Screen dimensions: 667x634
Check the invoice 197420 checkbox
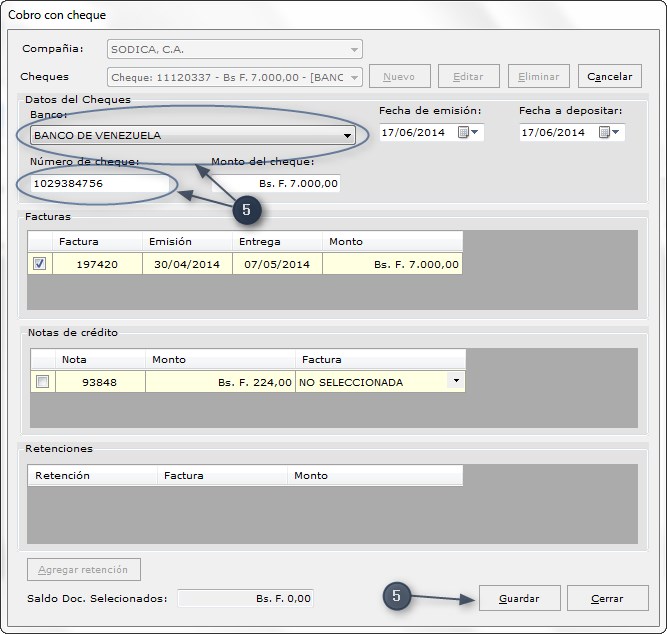40,264
